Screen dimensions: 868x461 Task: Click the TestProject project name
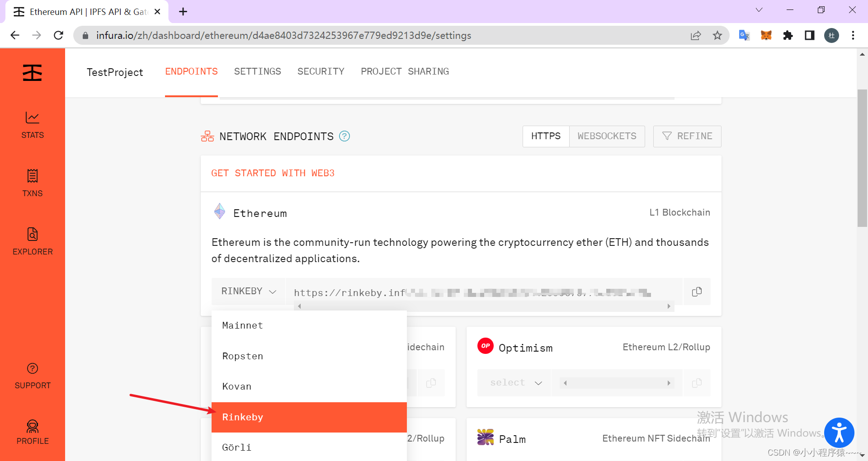tap(115, 72)
